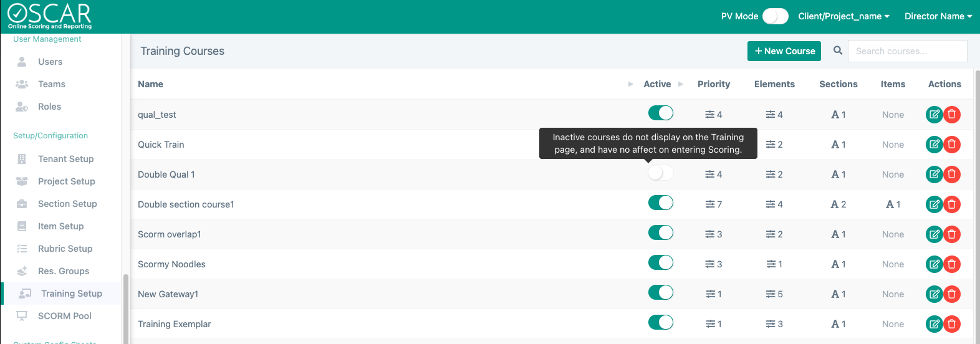Enable the Double Qual 1 active toggle
Screen dimensions: 980x344
(660, 173)
